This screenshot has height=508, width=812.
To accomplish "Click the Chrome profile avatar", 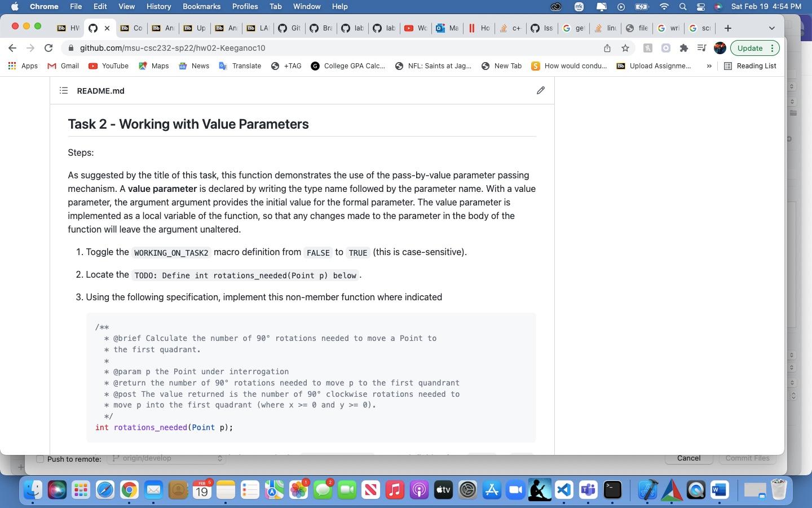I will point(720,49).
